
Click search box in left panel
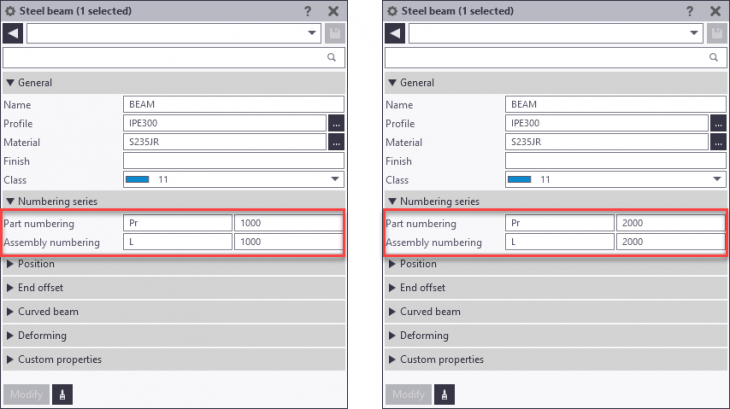click(174, 57)
